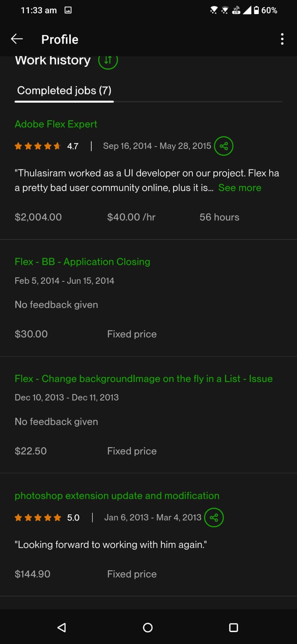This screenshot has height=644, width=297.
Task: Open Adobe Flex Expert job title
Action: click(x=56, y=124)
